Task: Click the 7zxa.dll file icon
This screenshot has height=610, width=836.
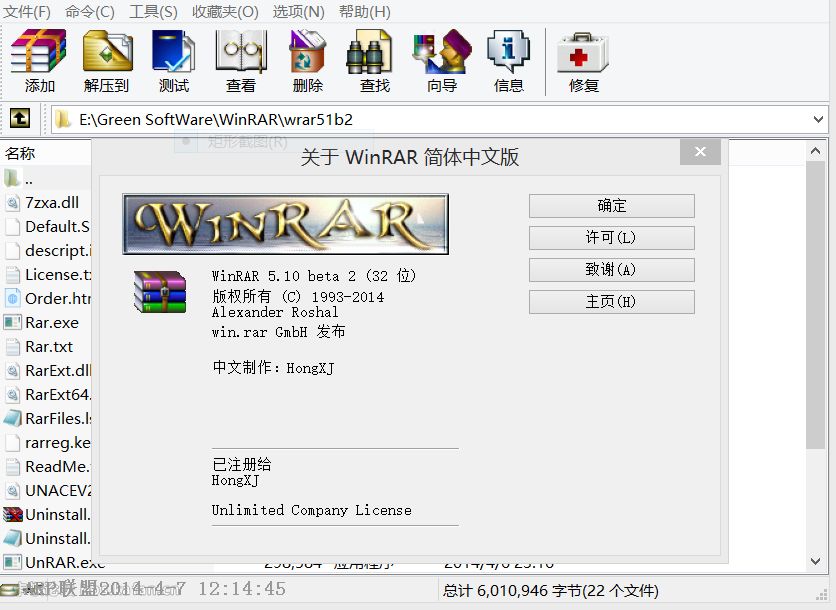Action: [x=13, y=203]
